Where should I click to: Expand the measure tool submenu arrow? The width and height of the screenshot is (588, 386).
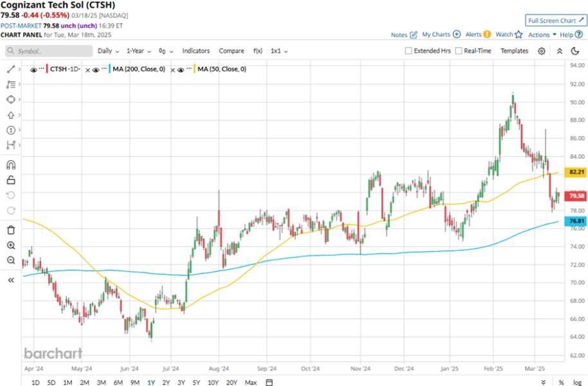(x=19, y=145)
